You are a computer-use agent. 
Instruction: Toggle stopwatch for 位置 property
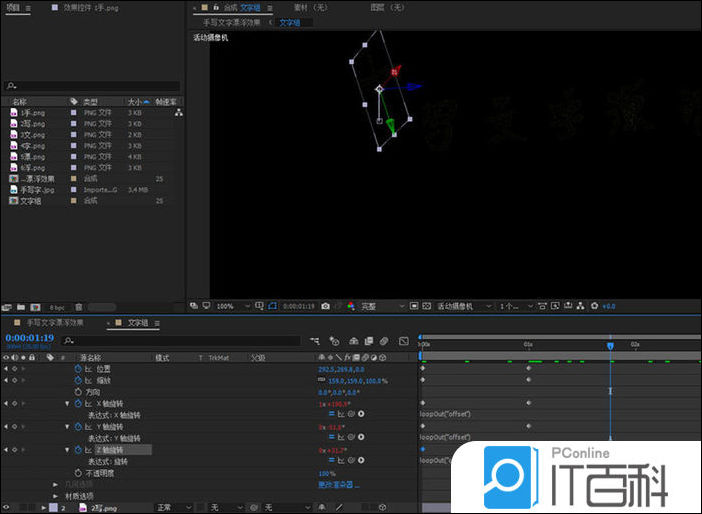[79, 369]
